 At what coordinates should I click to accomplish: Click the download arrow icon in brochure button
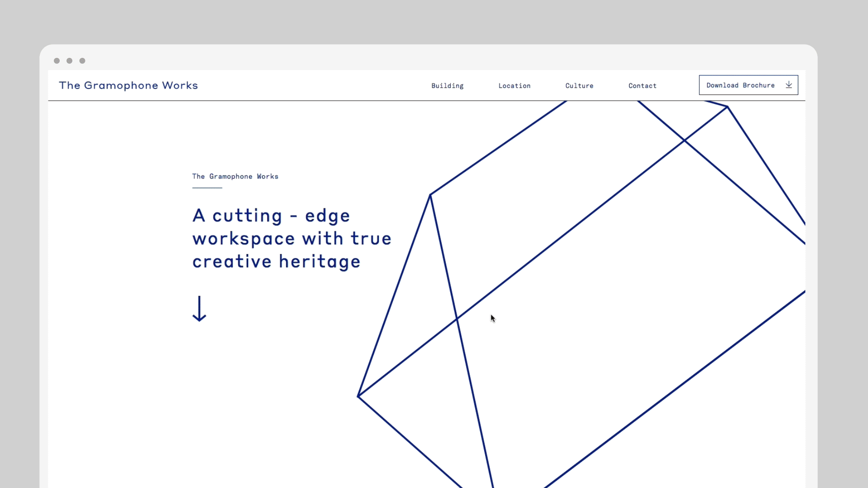[789, 85]
